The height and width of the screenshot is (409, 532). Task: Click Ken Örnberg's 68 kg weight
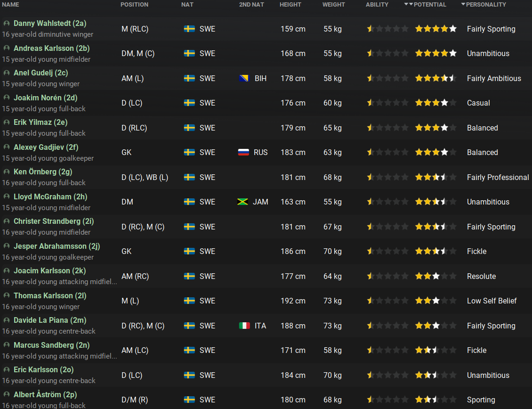pos(332,177)
